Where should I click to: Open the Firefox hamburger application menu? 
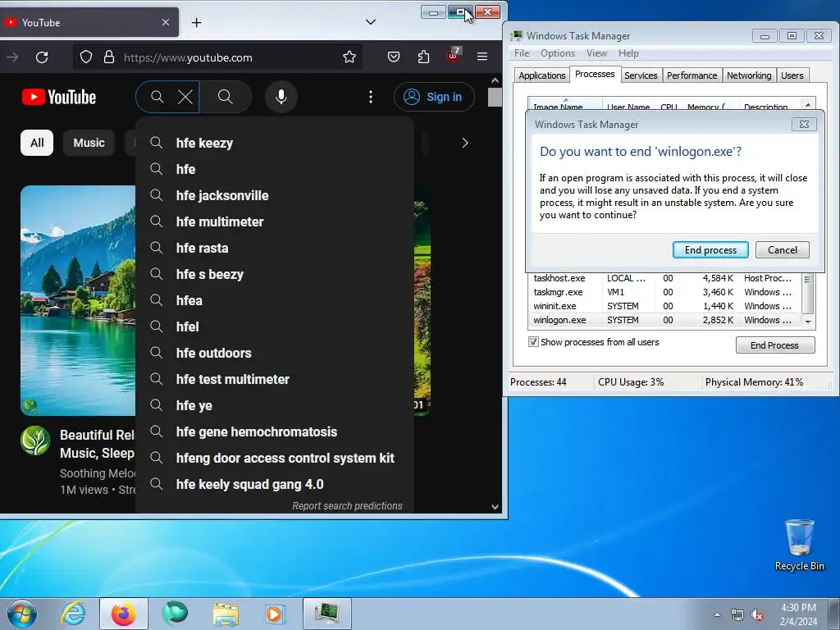(482, 57)
